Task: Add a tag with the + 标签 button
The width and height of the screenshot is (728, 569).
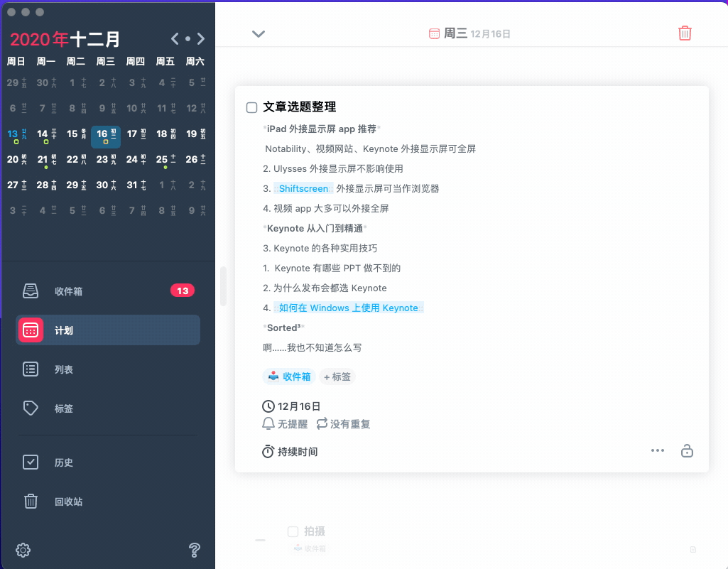Action: coord(337,376)
